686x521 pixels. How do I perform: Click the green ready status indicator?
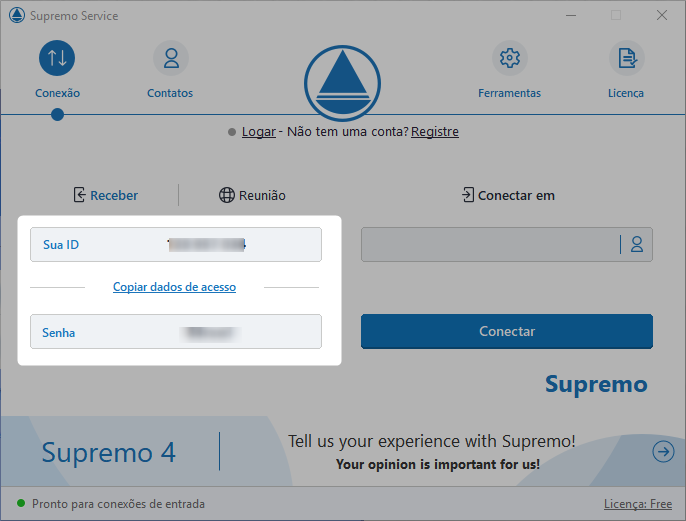21,503
